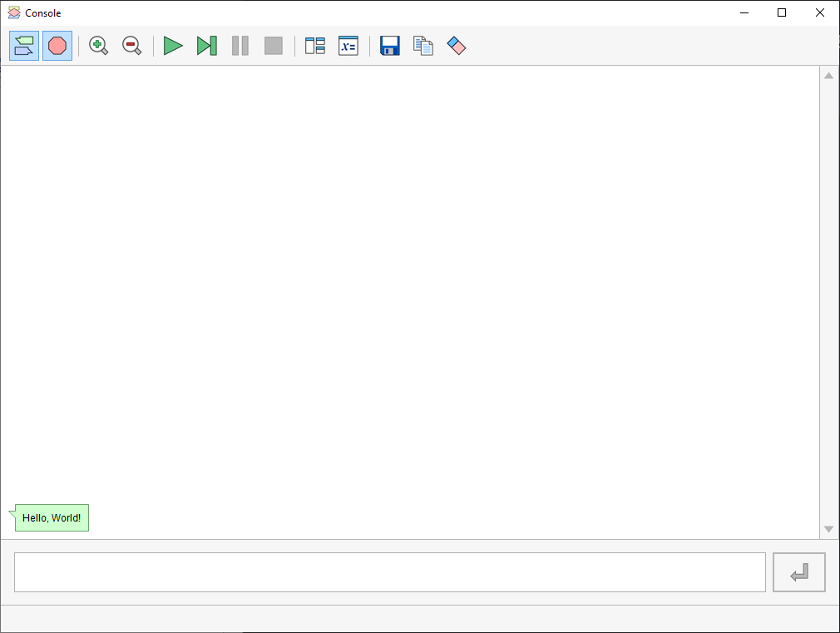Minimize the Console window

pos(744,12)
